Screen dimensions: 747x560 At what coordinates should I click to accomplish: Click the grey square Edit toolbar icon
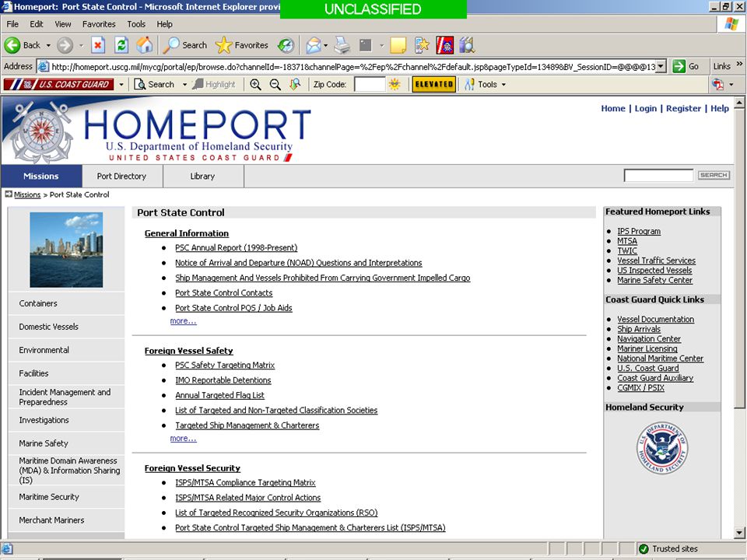pyautogui.click(x=366, y=45)
